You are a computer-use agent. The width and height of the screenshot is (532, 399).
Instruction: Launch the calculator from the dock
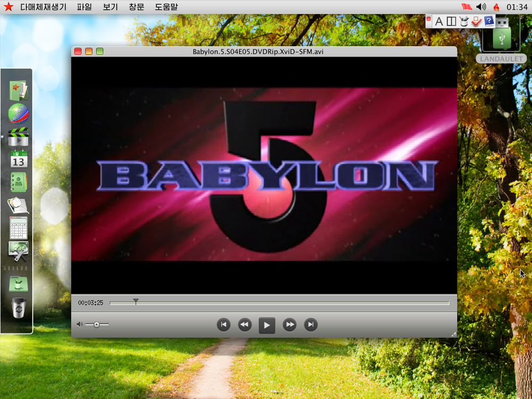click(18, 228)
